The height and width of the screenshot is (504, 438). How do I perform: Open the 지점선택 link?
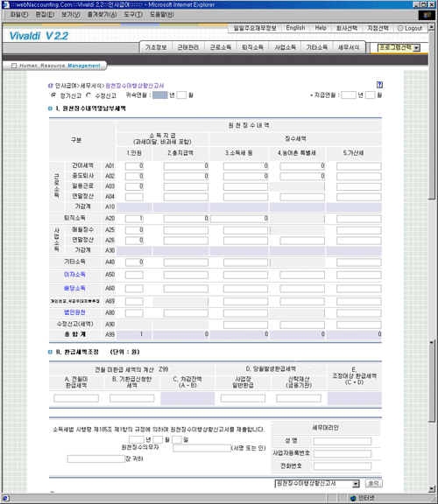coord(378,28)
